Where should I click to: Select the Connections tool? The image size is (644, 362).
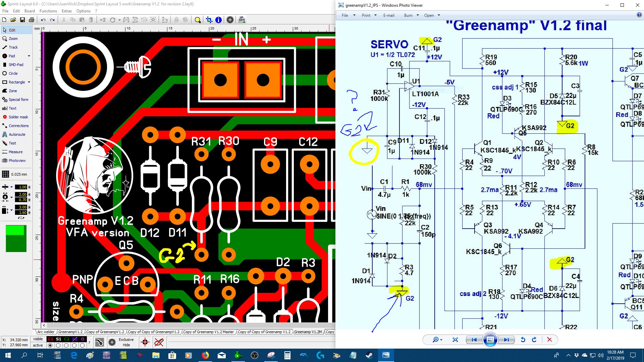pyautogui.click(x=16, y=126)
